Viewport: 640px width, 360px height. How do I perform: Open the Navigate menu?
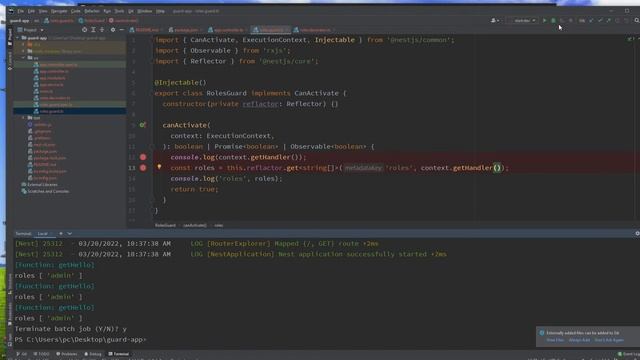coord(59,11)
